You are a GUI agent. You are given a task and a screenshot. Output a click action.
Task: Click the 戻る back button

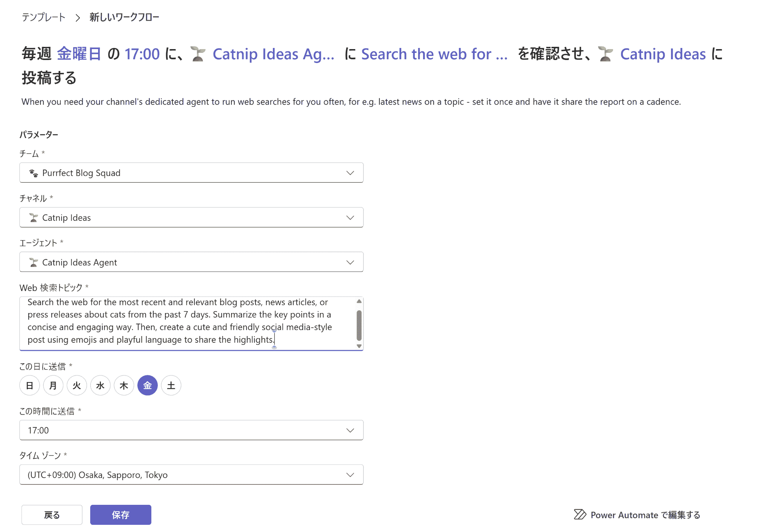coord(52,515)
